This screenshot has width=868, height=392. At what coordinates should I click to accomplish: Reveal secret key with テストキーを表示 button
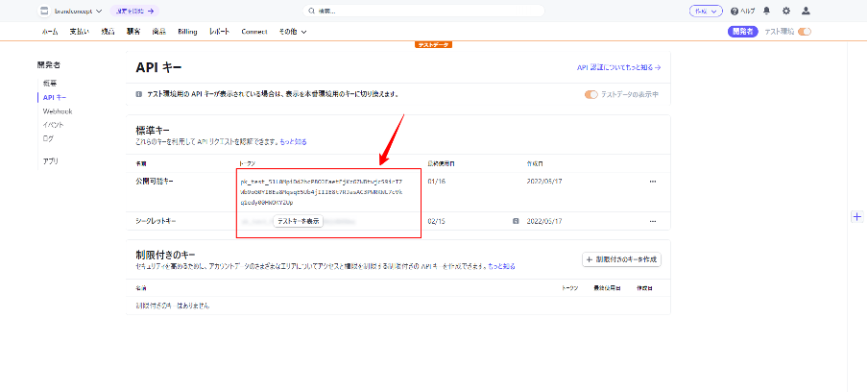tap(298, 221)
